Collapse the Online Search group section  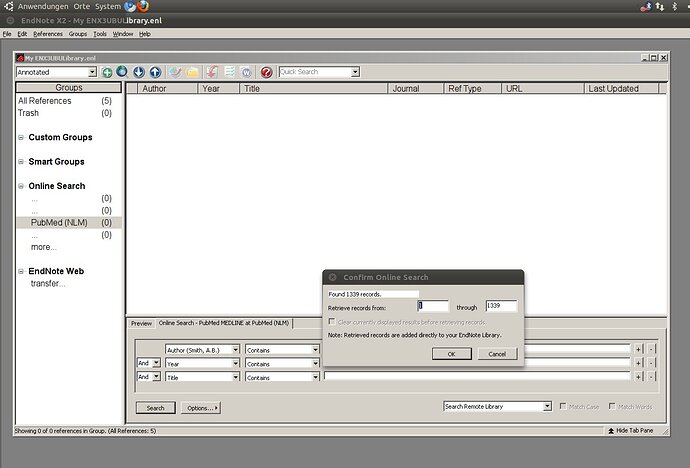[x=21, y=186]
